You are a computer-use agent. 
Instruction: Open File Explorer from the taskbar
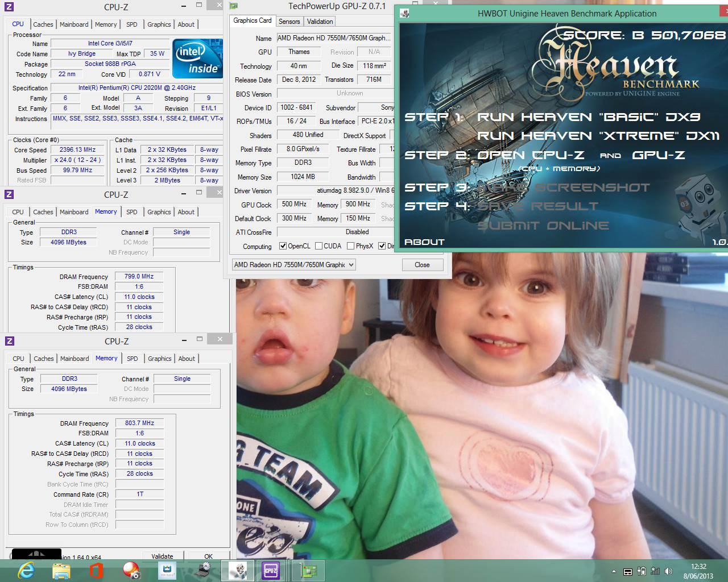point(61,570)
